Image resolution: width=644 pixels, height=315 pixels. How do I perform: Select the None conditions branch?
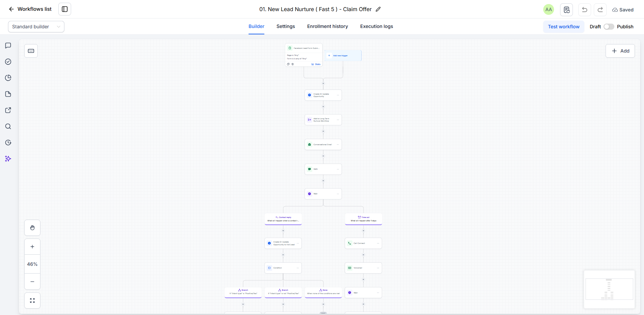(x=323, y=292)
